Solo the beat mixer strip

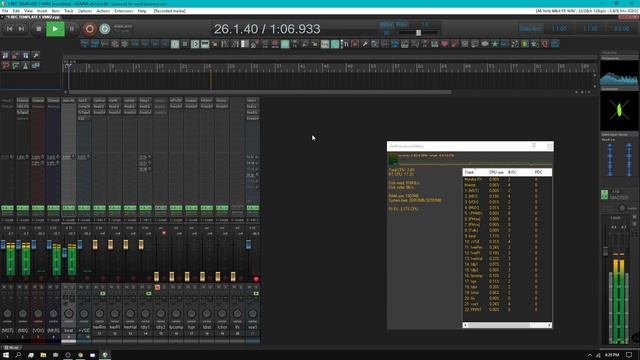[x=72, y=287]
